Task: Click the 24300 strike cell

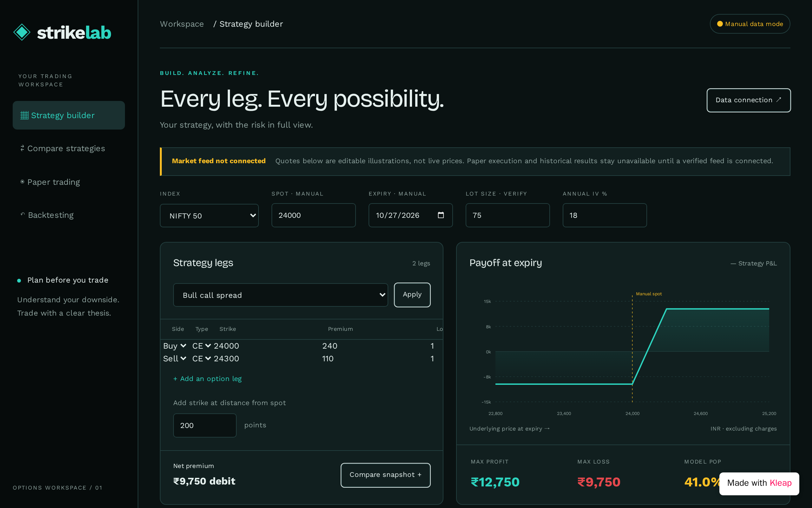Action: (x=226, y=358)
